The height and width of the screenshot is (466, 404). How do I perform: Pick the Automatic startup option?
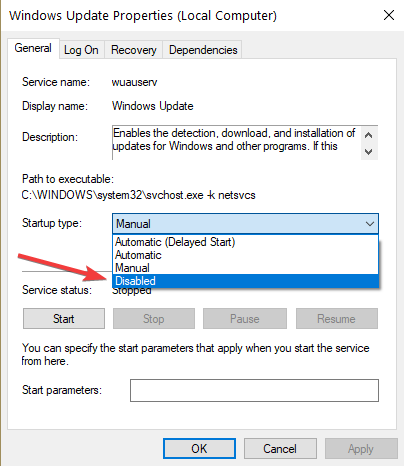tap(246, 255)
